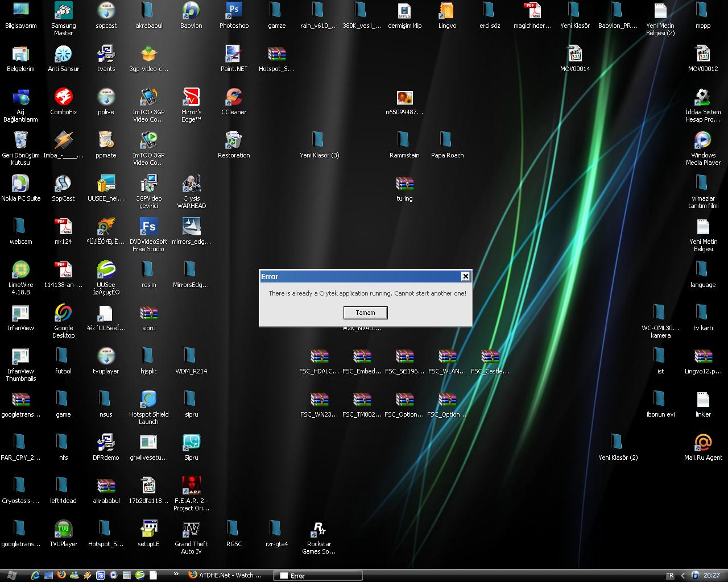Select the IrfanView Thumbnails icon
Image resolution: width=728 pixels, height=582 pixels.
click(x=20, y=364)
